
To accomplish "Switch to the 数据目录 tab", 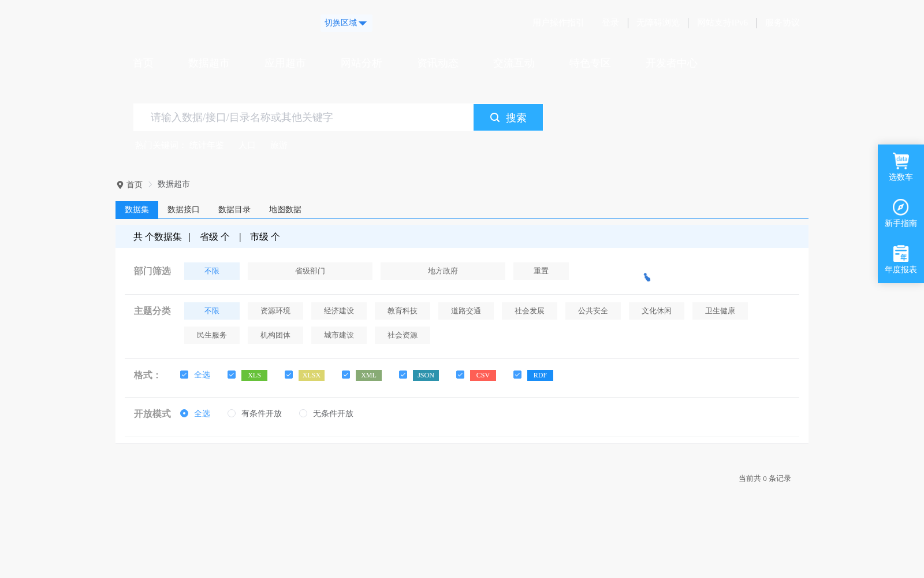I will (234, 210).
